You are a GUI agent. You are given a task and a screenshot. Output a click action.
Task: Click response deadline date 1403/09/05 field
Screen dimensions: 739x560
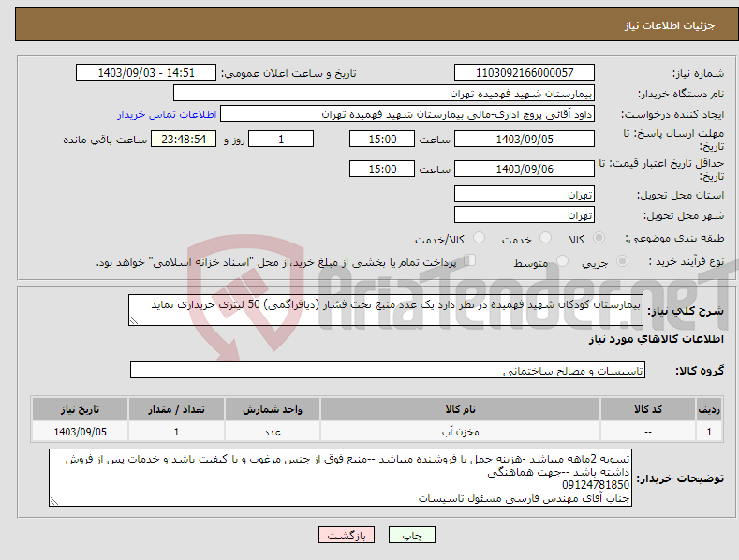click(x=525, y=139)
